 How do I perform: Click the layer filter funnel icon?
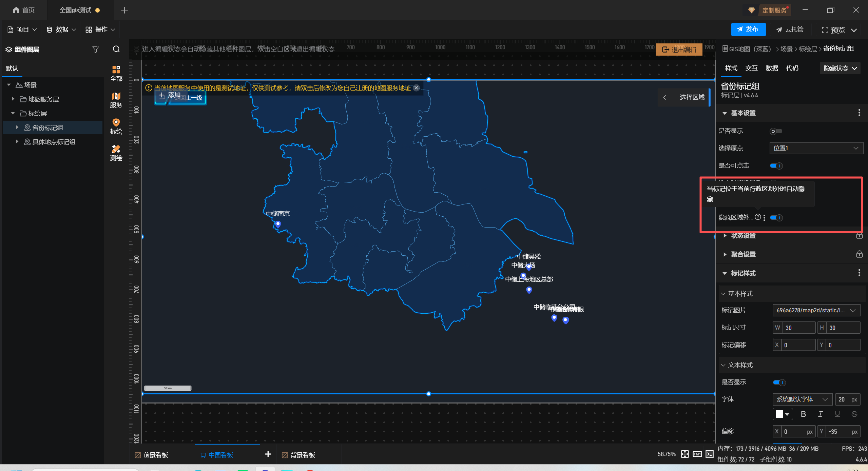(95, 50)
